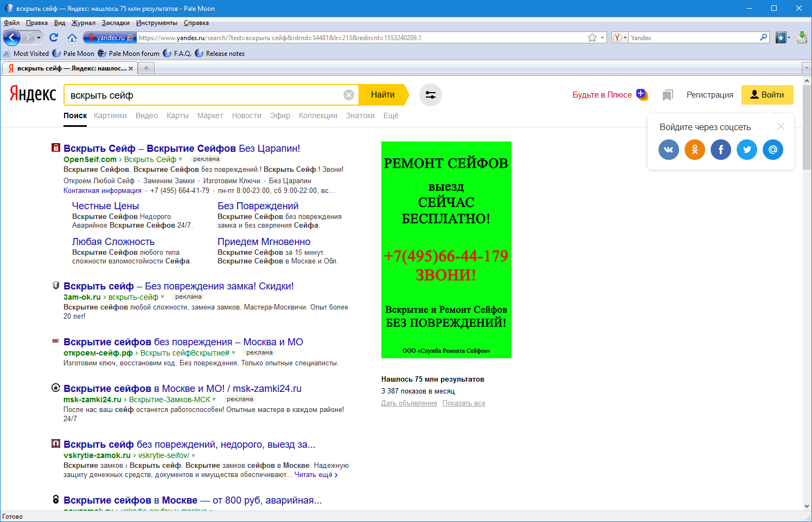Open 'Вскрытие сейфов в Москве и МО!' result

(x=182, y=389)
